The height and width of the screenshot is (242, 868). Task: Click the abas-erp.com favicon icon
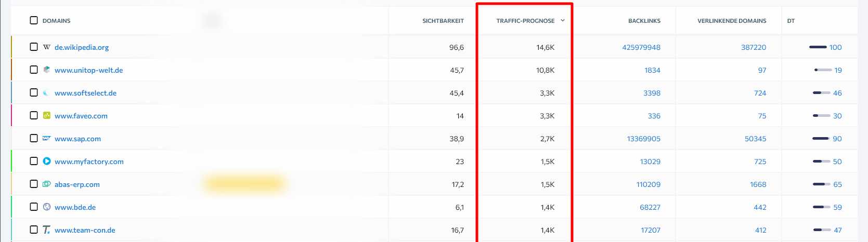[x=47, y=184]
